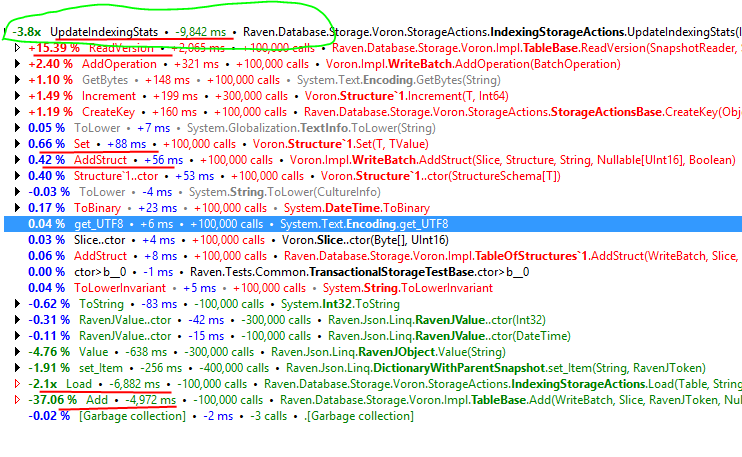Click the '+148 ms' GetBytes time
Screen dimensions: 742x457
click(168, 80)
